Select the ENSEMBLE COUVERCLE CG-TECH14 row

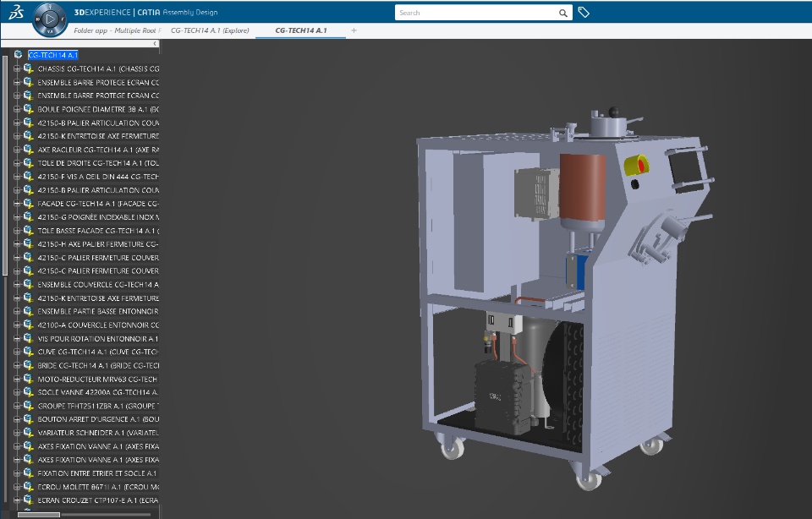(x=98, y=284)
